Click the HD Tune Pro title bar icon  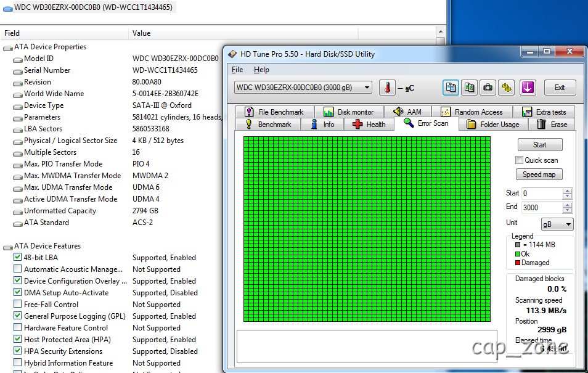point(232,54)
